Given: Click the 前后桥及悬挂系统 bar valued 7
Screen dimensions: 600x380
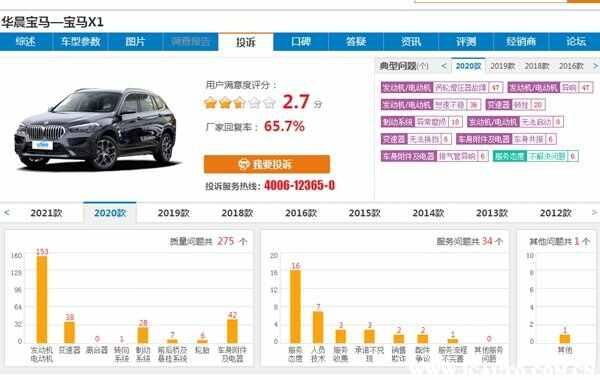Looking at the screenshot, I should 172,341.
